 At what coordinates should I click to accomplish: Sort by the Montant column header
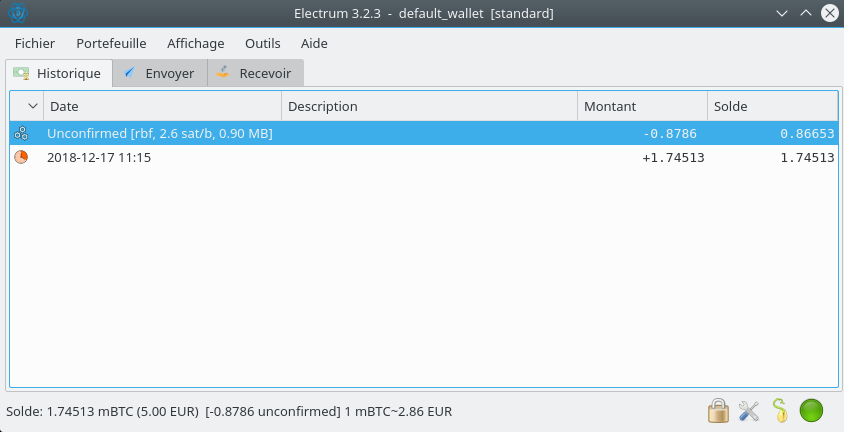(x=640, y=106)
